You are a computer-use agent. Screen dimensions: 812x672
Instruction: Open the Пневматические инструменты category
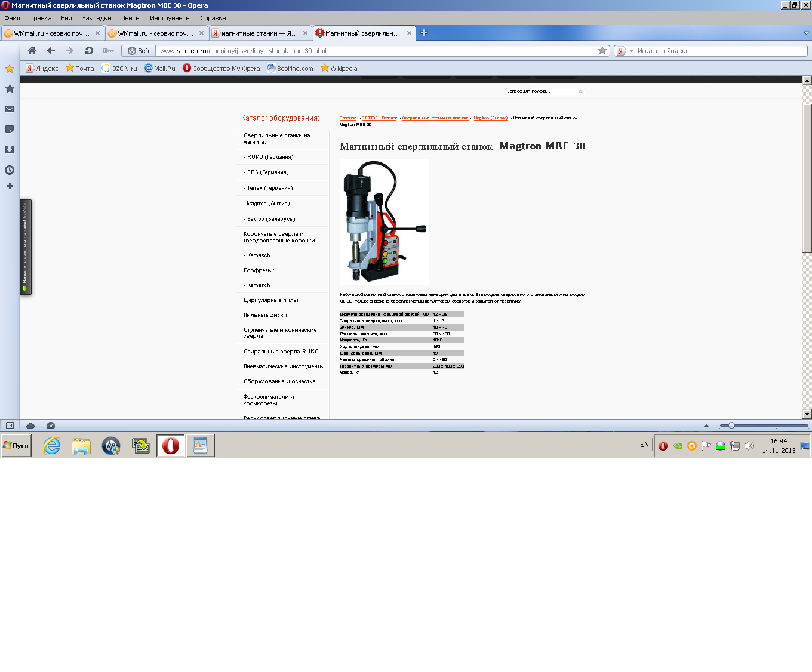click(284, 366)
